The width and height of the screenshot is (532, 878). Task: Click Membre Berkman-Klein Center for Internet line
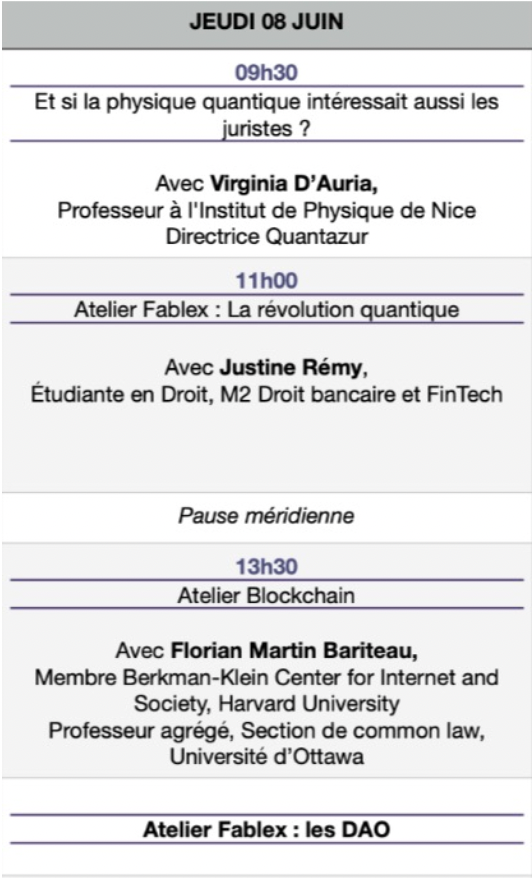click(x=267, y=678)
